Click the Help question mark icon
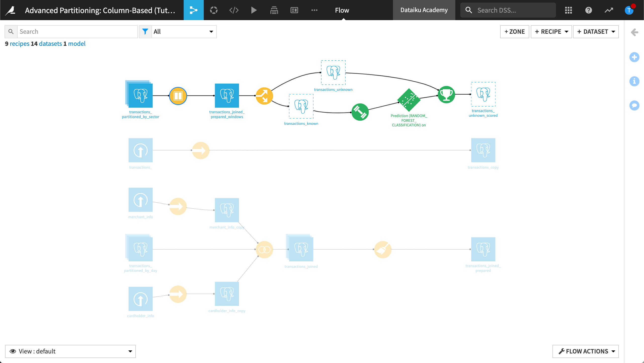 (589, 10)
